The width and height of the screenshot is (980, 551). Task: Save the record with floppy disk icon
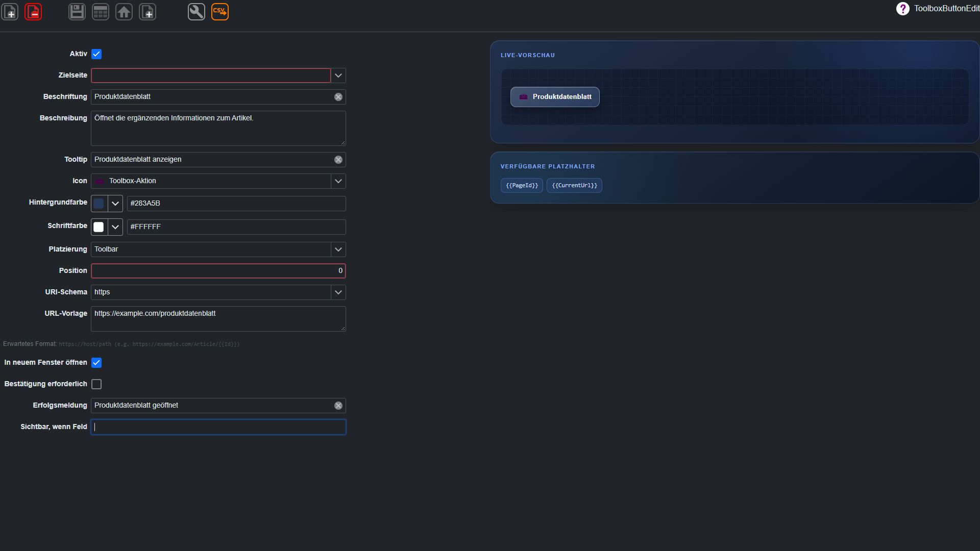click(77, 12)
